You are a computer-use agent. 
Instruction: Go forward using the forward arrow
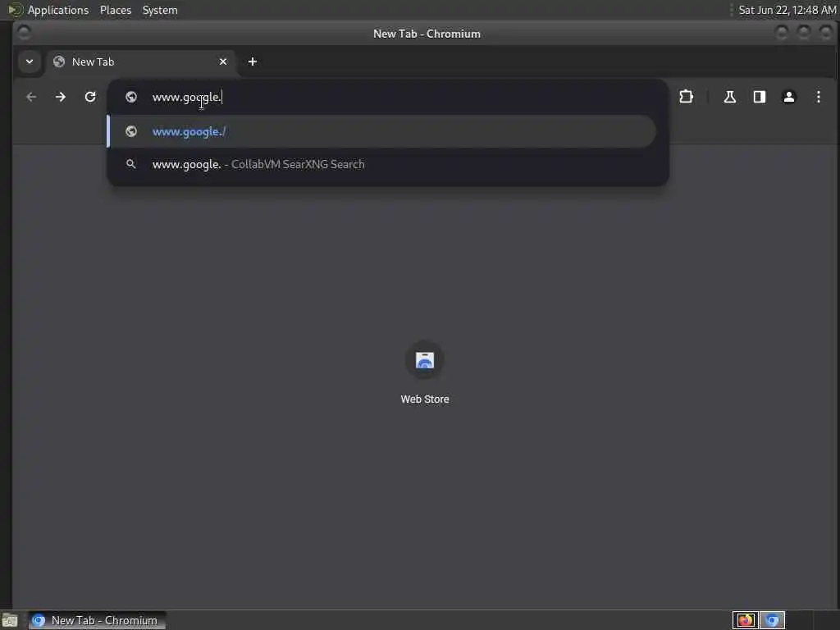(x=61, y=97)
